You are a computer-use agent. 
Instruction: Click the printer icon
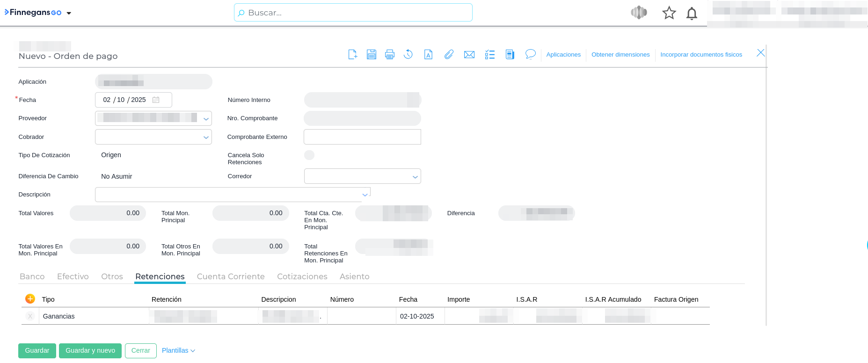coord(390,55)
